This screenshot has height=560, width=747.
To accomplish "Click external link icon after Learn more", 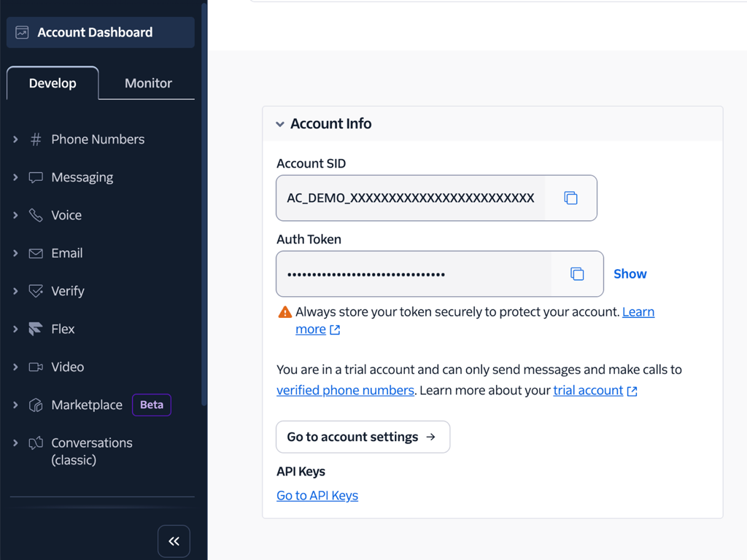I will point(335,330).
